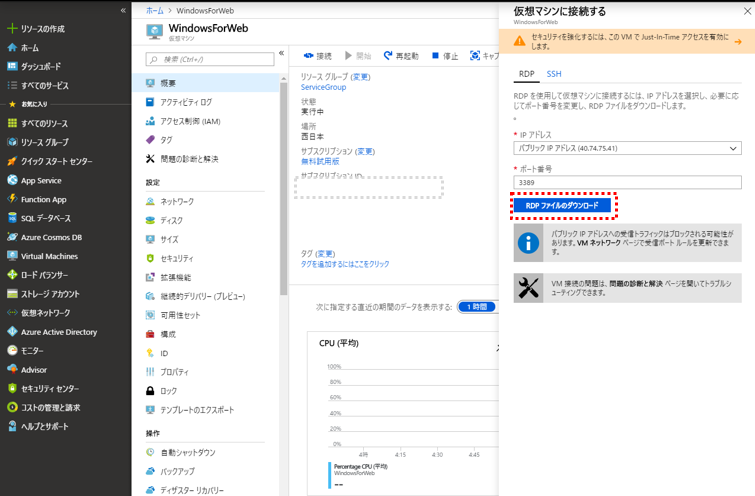Click RDP ファイルのダウンロード button

point(562,206)
